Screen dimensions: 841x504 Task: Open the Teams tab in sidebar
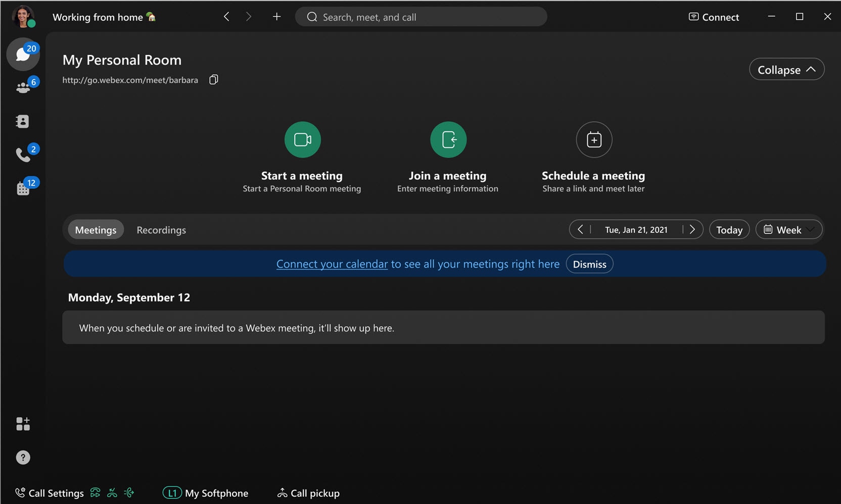point(23,87)
